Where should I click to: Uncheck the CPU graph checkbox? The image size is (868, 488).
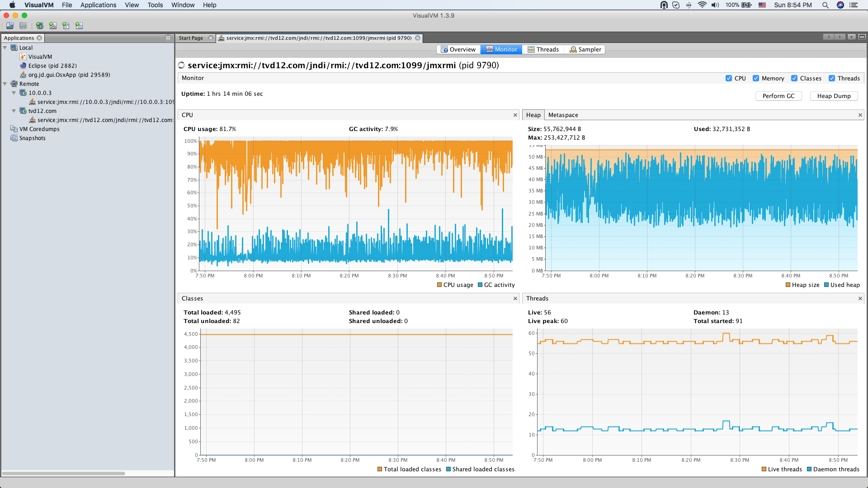728,78
